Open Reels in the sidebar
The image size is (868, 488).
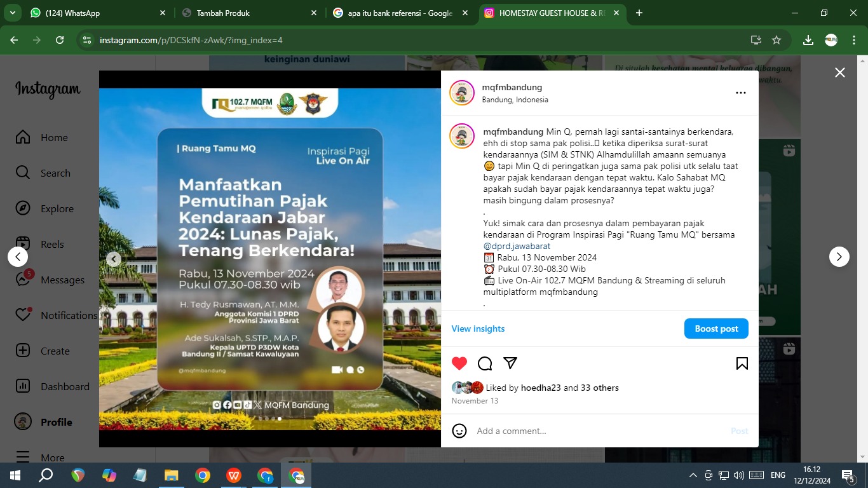pyautogui.click(x=39, y=244)
